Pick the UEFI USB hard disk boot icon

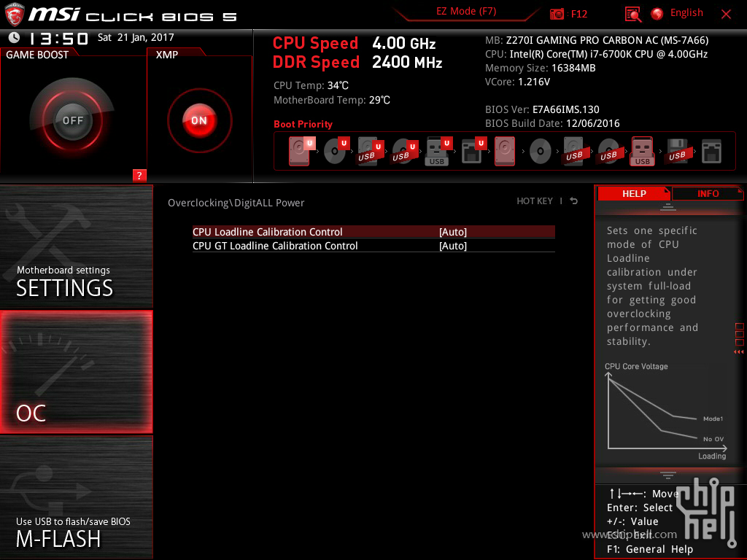click(371, 151)
